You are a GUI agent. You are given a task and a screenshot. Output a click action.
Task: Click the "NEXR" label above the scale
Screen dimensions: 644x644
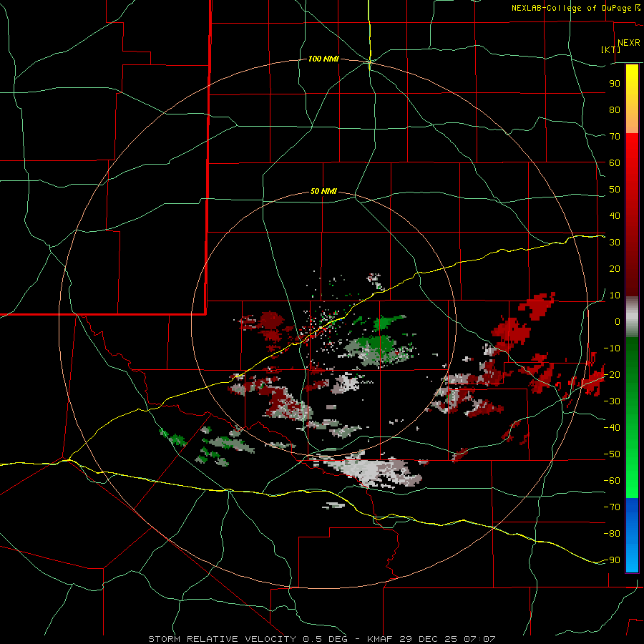click(x=628, y=43)
